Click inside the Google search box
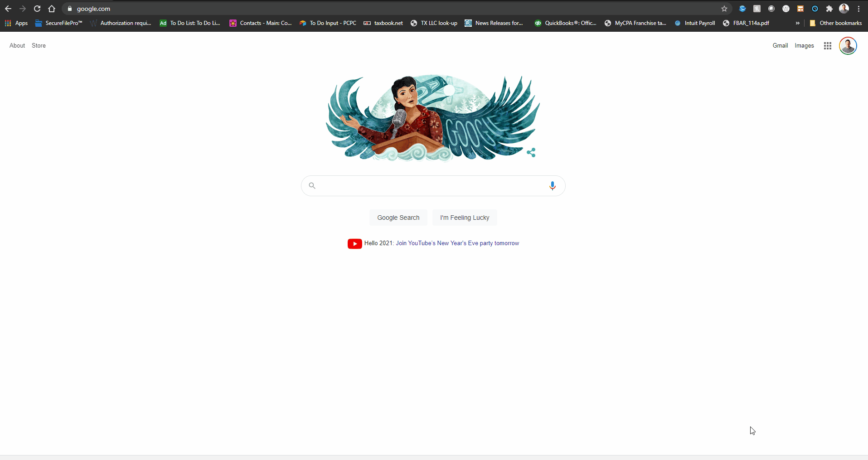The height and width of the screenshot is (460, 868). pos(433,186)
